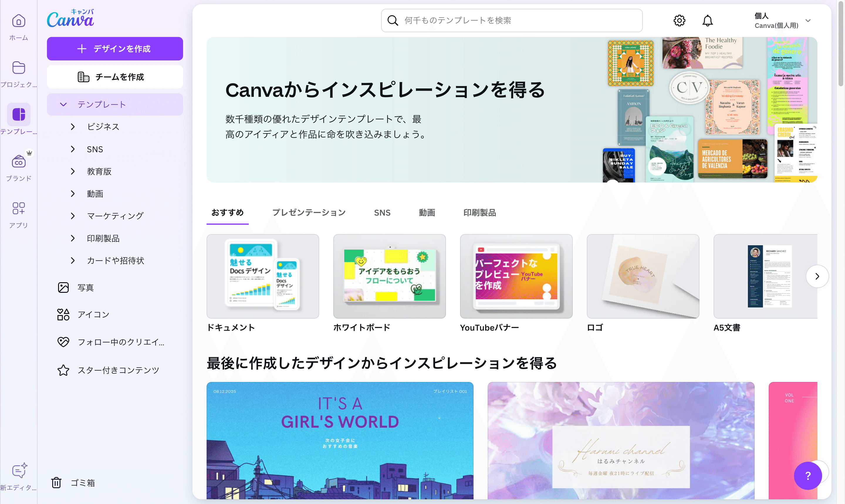The width and height of the screenshot is (845, 504).
Task: Switch to the 印刷製品 tab
Action: tap(479, 213)
